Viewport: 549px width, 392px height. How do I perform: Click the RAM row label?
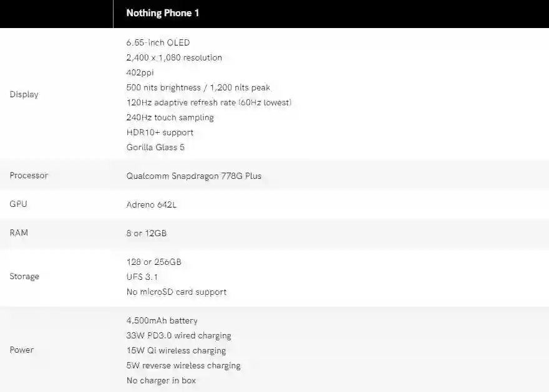pyautogui.click(x=19, y=233)
